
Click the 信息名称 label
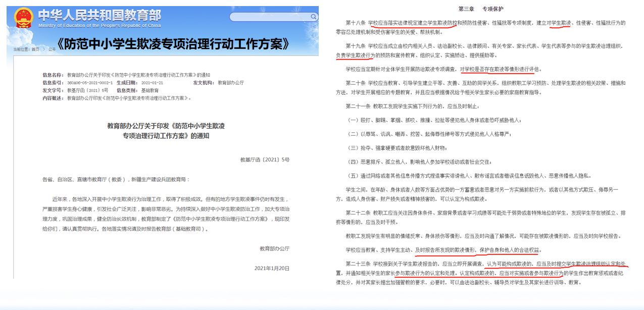point(54,75)
